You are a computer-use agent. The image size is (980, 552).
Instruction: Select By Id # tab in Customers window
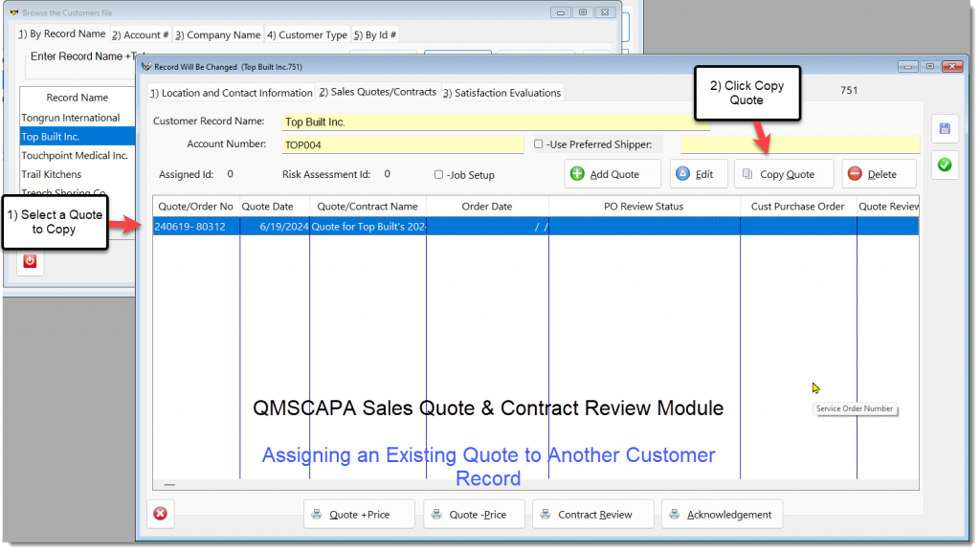pos(375,35)
